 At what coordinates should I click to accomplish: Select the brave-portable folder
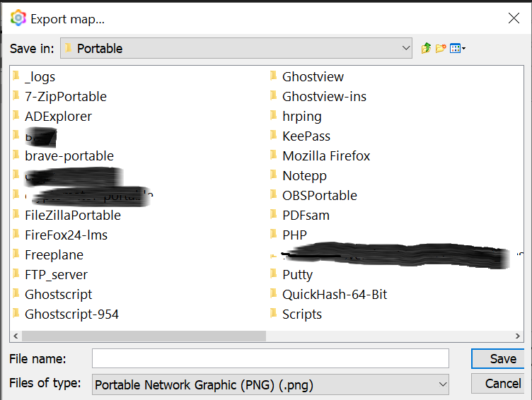[x=69, y=156]
